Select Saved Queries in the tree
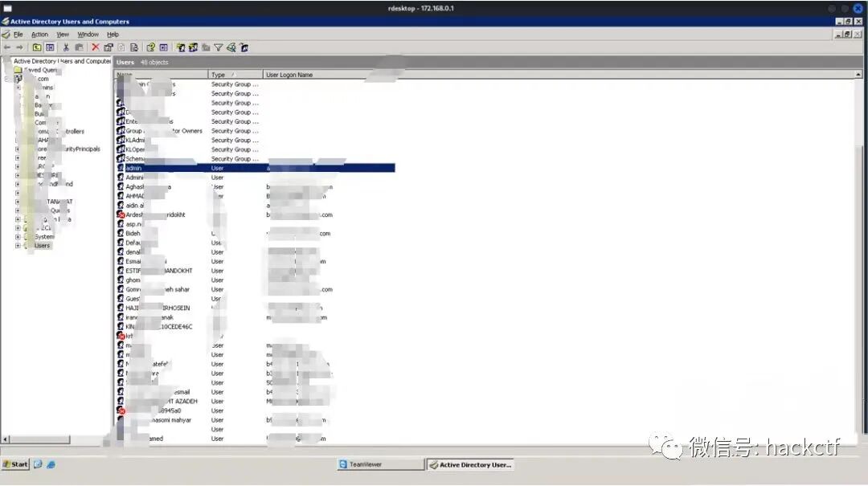This screenshot has height=486, width=868. pyautogui.click(x=41, y=71)
